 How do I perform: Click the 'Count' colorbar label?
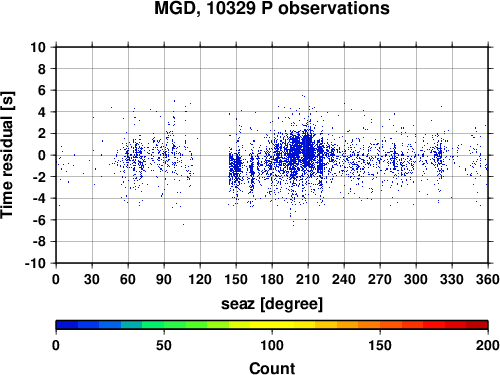coord(272,369)
